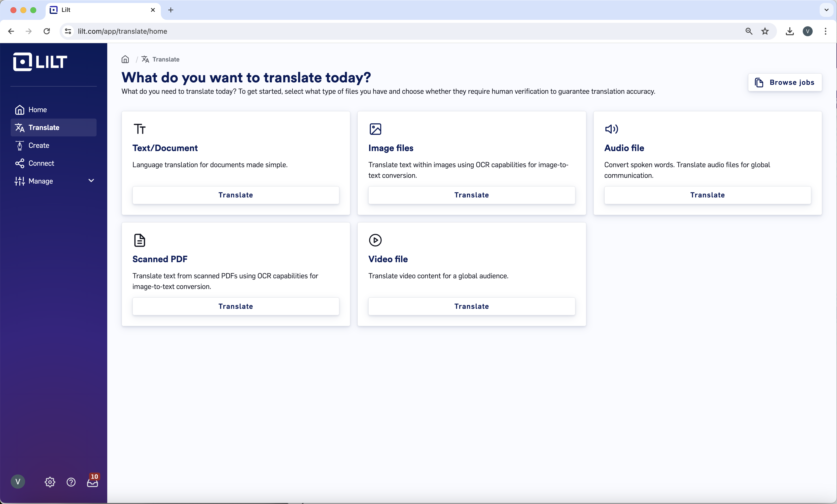837x504 pixels.
Task: Click the Home house icon in sidebar
Action: (x=20, y=110)
